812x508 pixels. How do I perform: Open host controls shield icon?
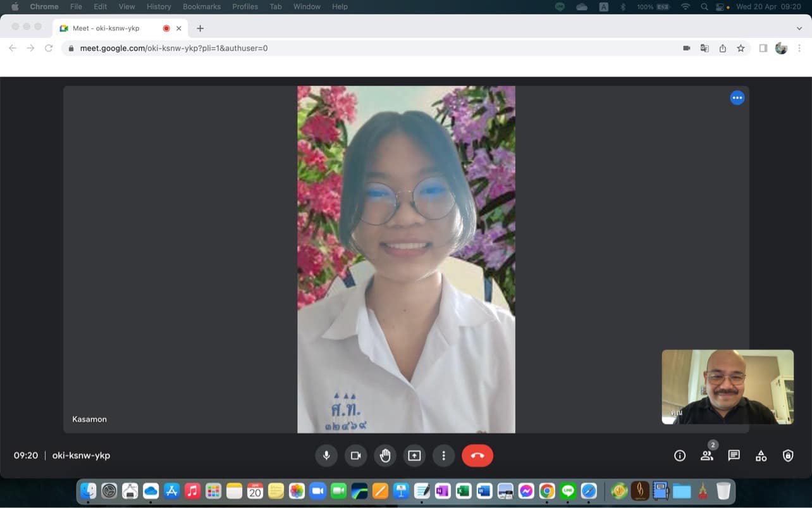pos(788,455)
